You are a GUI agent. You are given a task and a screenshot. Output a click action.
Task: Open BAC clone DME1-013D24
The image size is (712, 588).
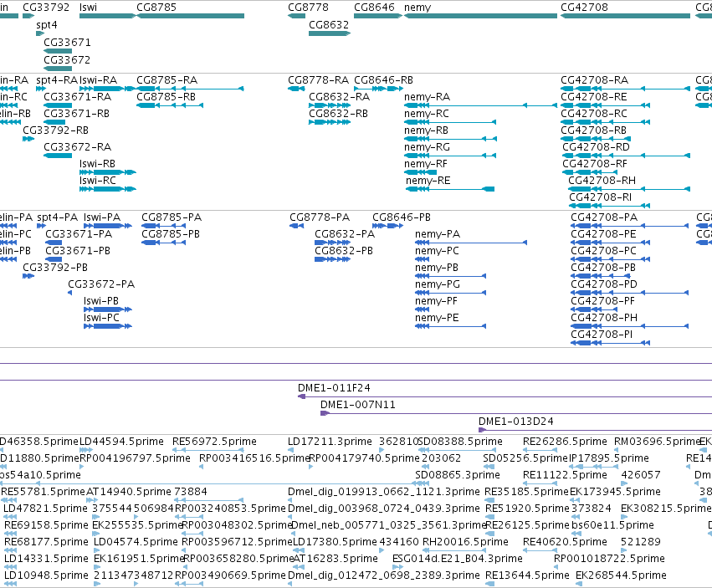[596, 430]
